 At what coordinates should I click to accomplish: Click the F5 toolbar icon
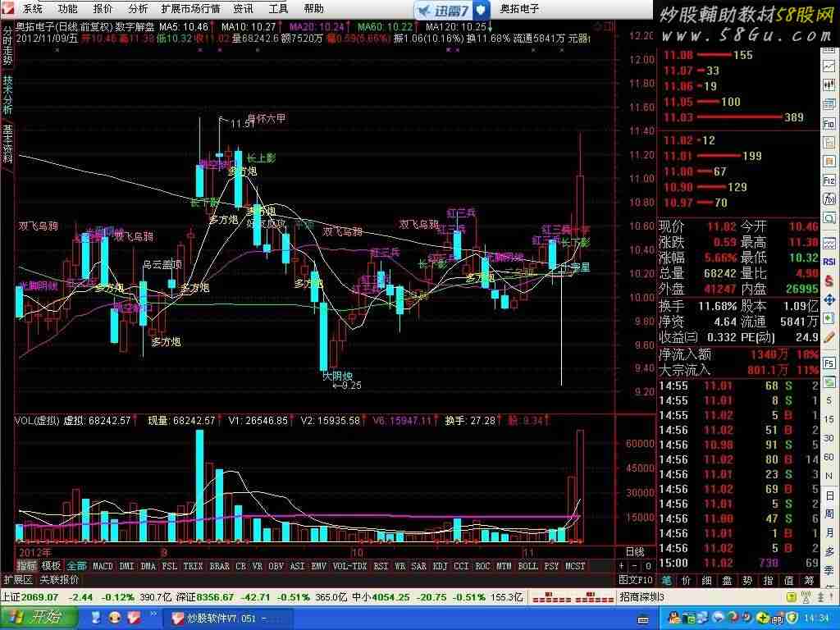pyautogui.click(x=829, y=363)
